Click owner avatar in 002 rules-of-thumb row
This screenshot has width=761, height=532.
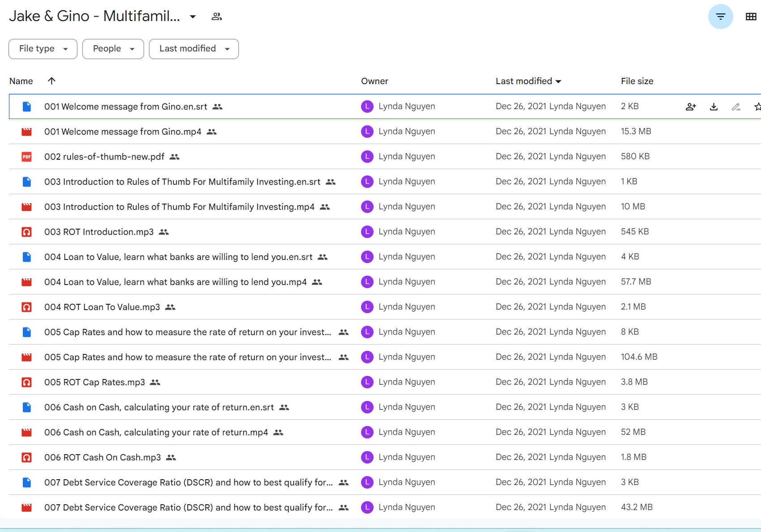click(x=367, y=157)
